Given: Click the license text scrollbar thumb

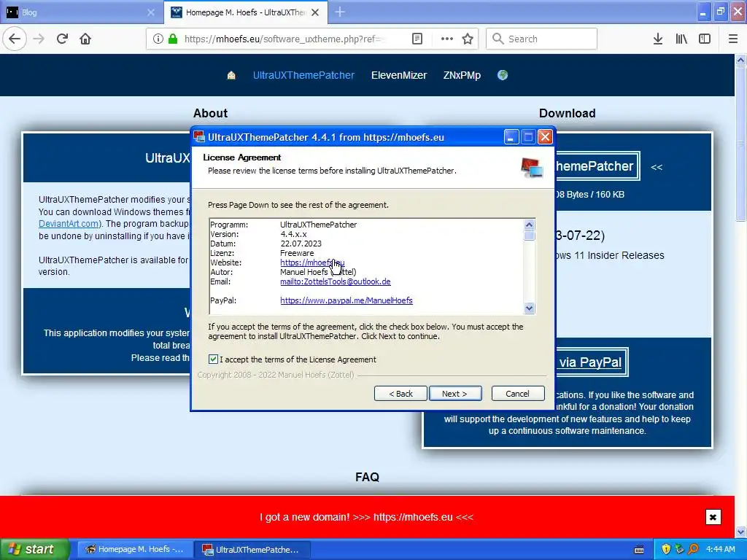Looking at the screenshot, I should click(x=530, y=236).
